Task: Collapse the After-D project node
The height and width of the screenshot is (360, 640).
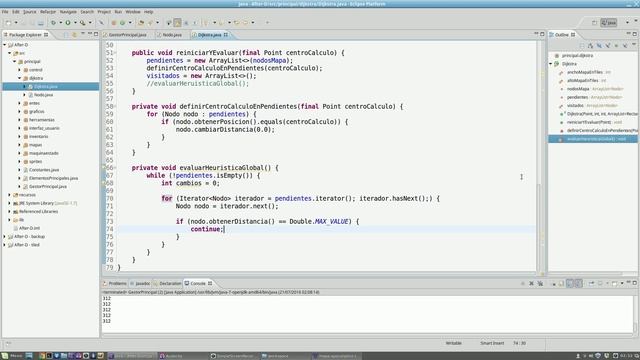Action: 5,45
